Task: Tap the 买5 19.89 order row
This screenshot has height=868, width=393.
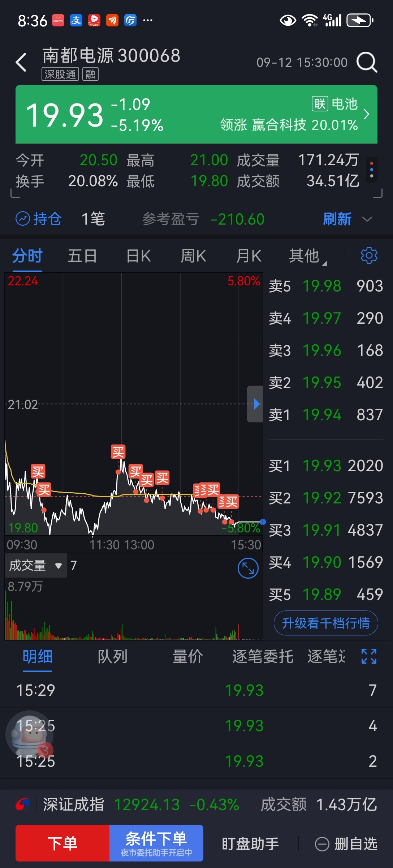Action: pos(326,595)
